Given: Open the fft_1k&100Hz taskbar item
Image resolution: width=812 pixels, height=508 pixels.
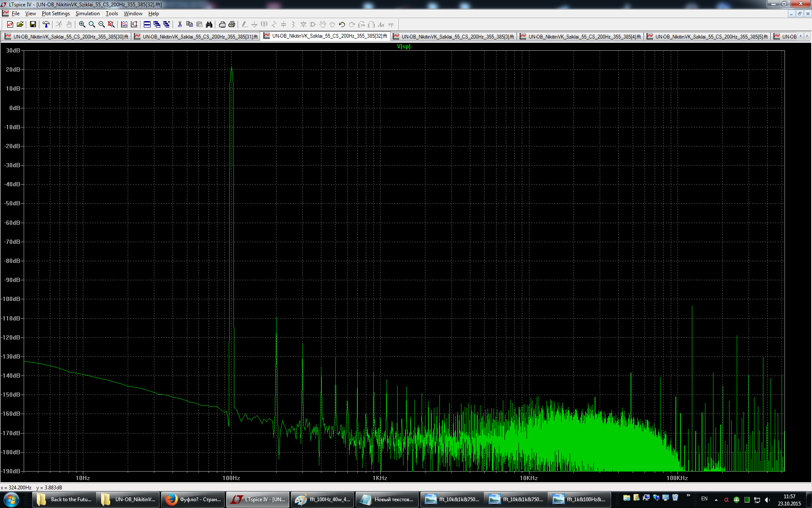Looking at the screenshot, I should [579, 500].
